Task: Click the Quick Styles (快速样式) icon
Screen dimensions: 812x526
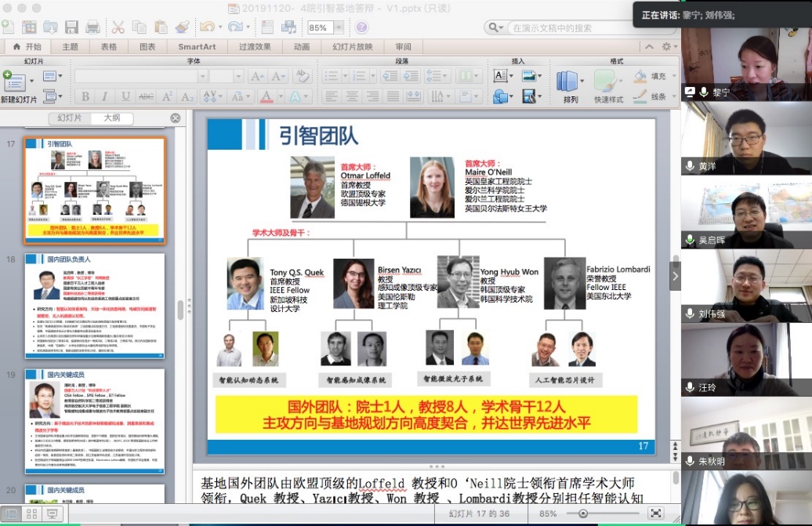Action: click(607, 82)
